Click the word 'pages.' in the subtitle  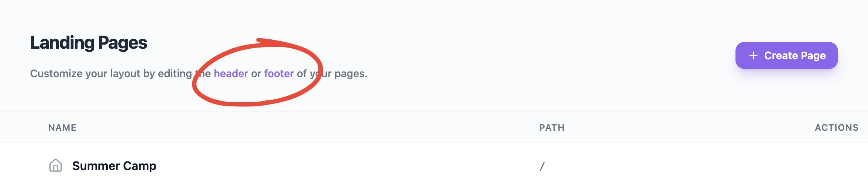pyautogui.click(x=351, y=74)
